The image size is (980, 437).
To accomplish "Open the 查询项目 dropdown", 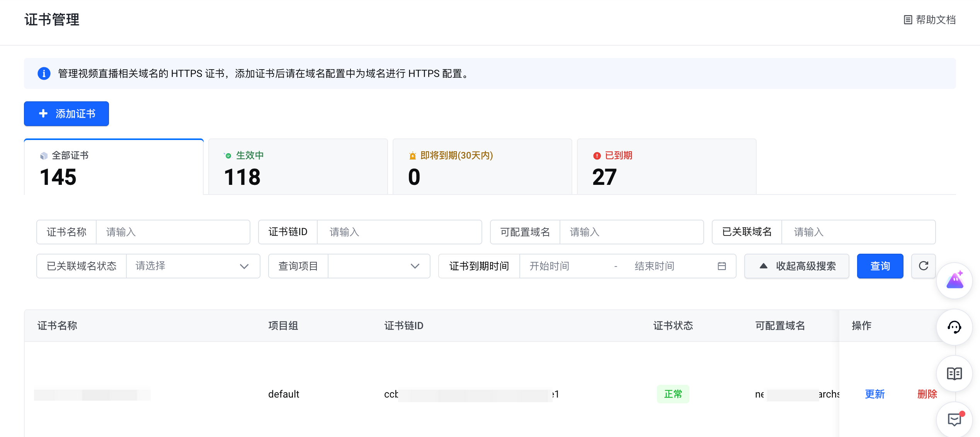I will pyautogui.click(x=378, y=266).
